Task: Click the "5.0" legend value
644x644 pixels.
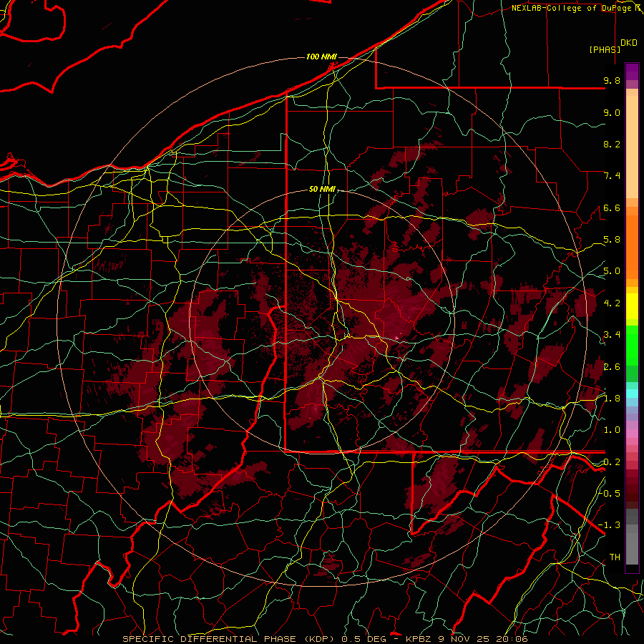Action: tap(612, 271)
